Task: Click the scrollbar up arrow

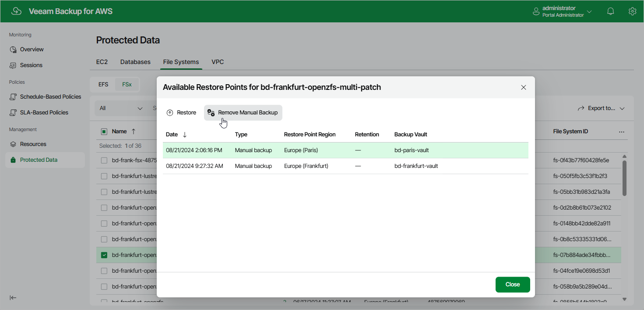Action: [625, 157]
